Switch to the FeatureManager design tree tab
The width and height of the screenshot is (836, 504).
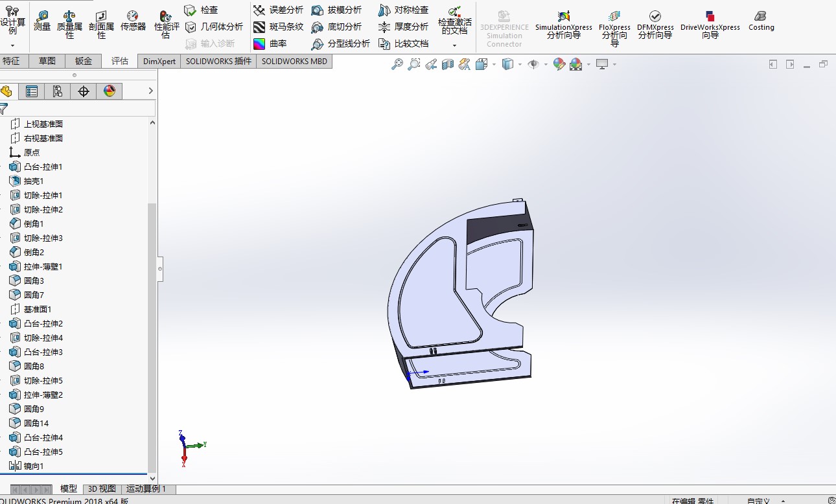point(6,91)
